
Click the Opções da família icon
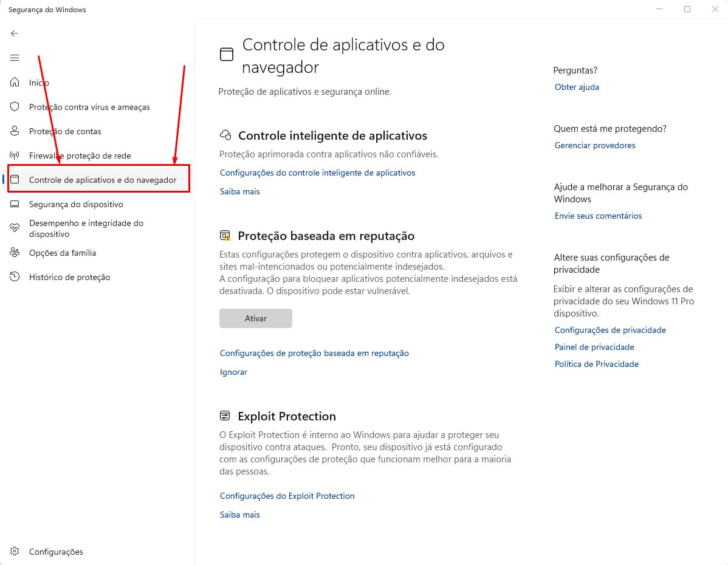15,253
